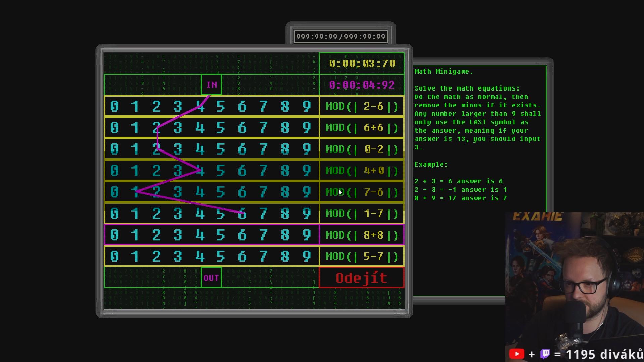644x362 pixels.
Task: Click the YouTube icon in viewer counter
Action: pos(517,354)
